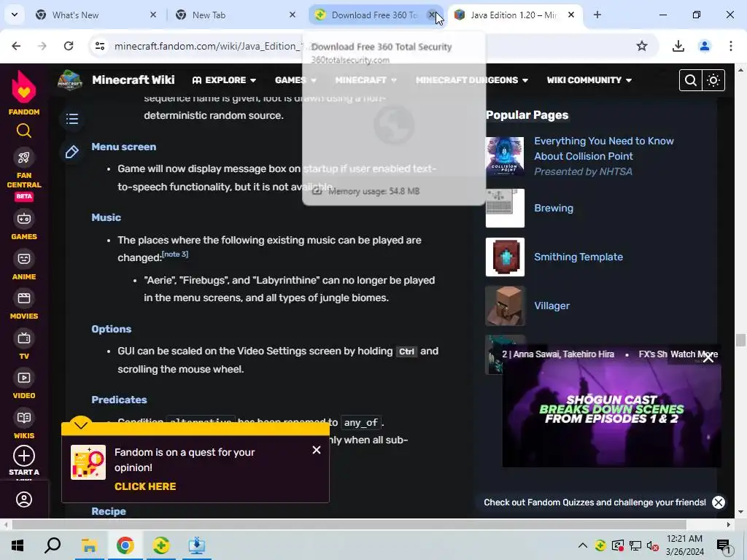The image size is (747, 560).
Task: Open the Movies clapperboard icon
Action: (x=24, y=298)
